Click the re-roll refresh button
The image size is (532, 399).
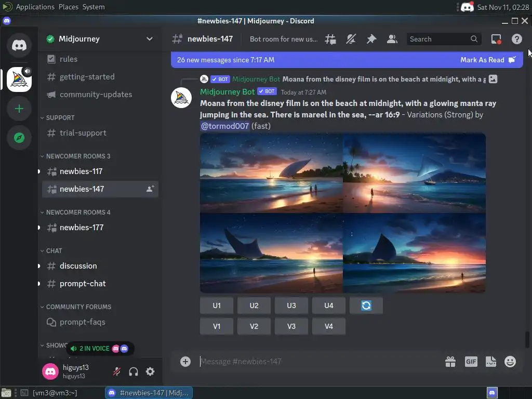click(366, 305)
